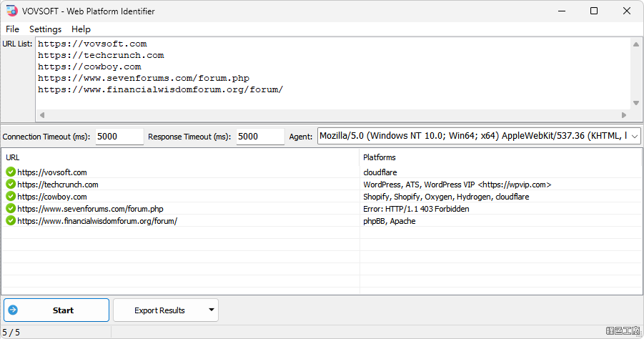Screen dimensions: 644x339
Task: Click the URL column header
Action: point(180,157)
